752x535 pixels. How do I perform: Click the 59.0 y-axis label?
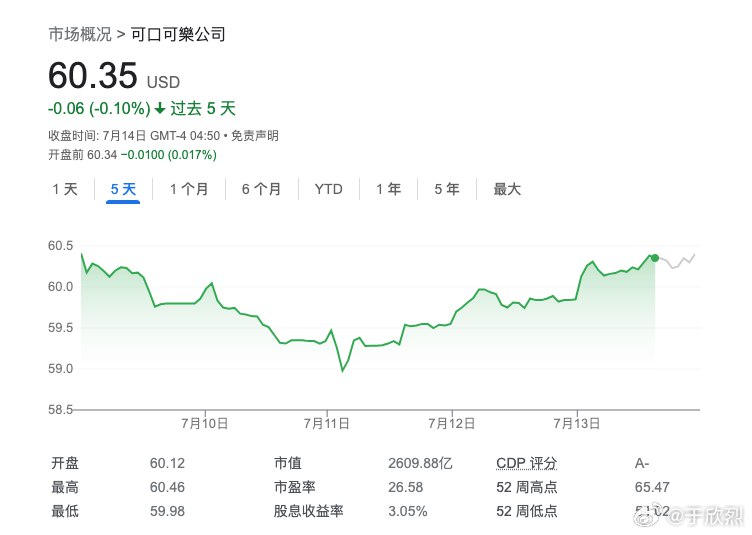(x=60, y=369)
